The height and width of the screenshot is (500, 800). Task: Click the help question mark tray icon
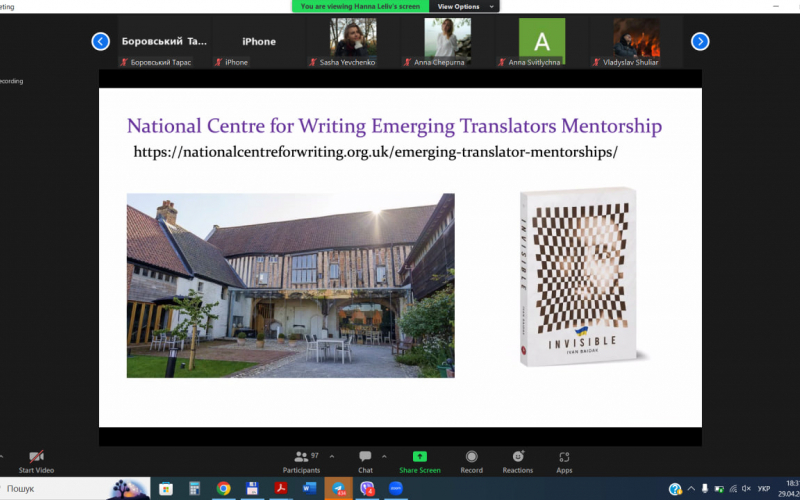pyautogui.click(x=675, y=489)
